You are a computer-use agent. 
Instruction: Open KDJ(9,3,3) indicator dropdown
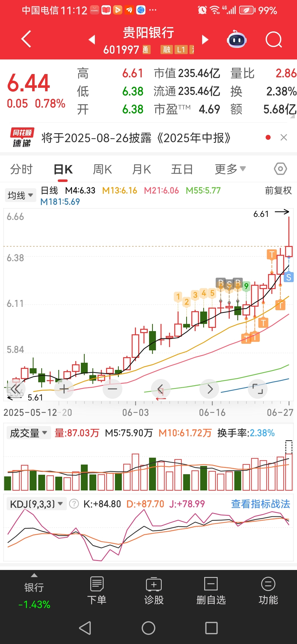point(37,504)
